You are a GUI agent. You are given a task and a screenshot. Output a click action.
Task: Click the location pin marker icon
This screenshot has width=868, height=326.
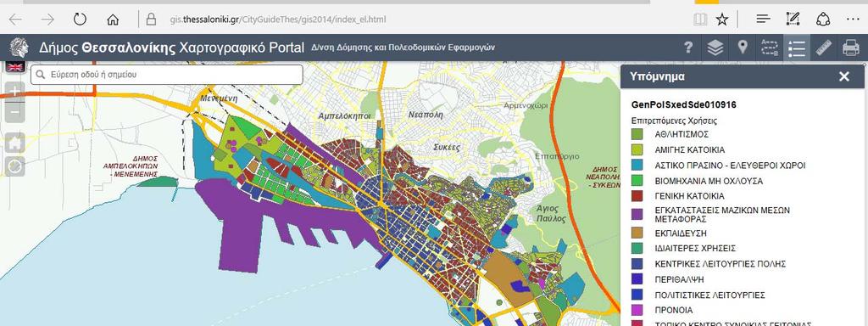point(743,48)
